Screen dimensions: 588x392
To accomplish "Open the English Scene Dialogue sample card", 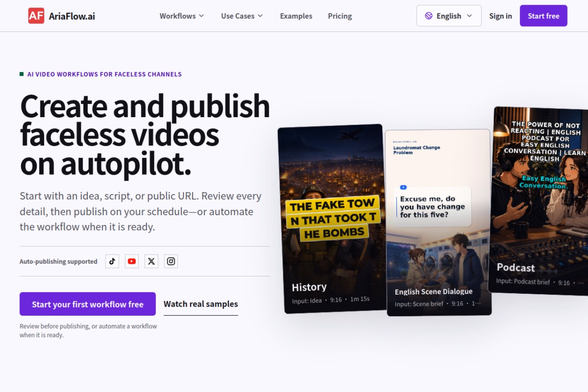I will click(x=438, y=222).
